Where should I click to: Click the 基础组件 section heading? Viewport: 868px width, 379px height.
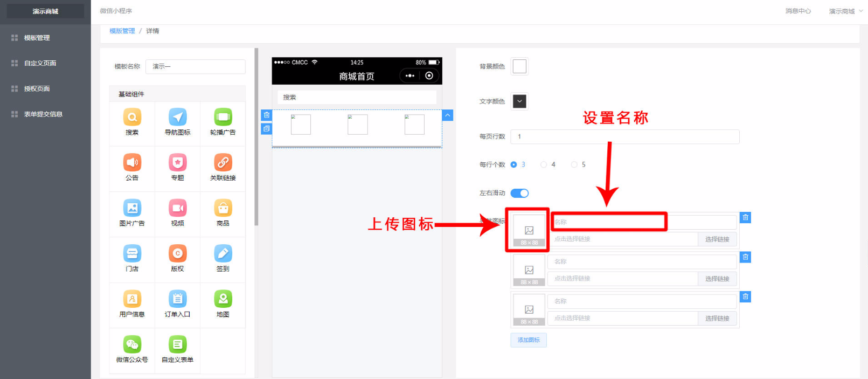pyautogui.click(x=131, y=94)
